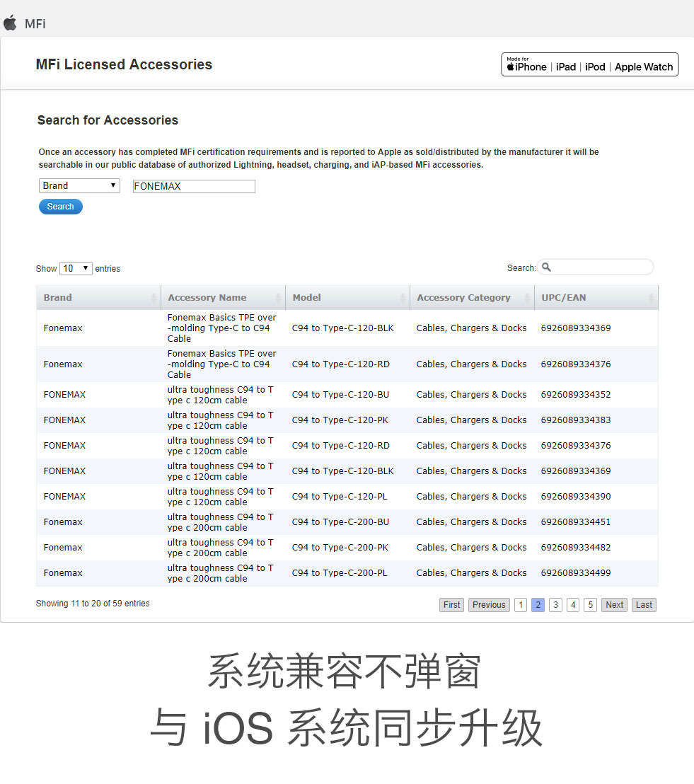Select model C94 to Type-C-200-BU cell
Screen dimensions: 694x784
pyautogui.click(x=340, y=522)
